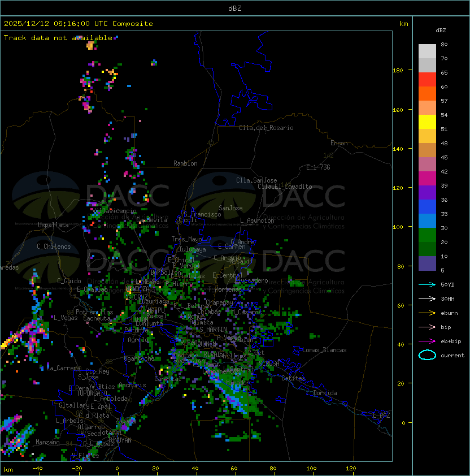Click the '2025/12/12 05:16:00 UTC Composite' timestamp
Screen dimensions: 470x476
(79, 24)
